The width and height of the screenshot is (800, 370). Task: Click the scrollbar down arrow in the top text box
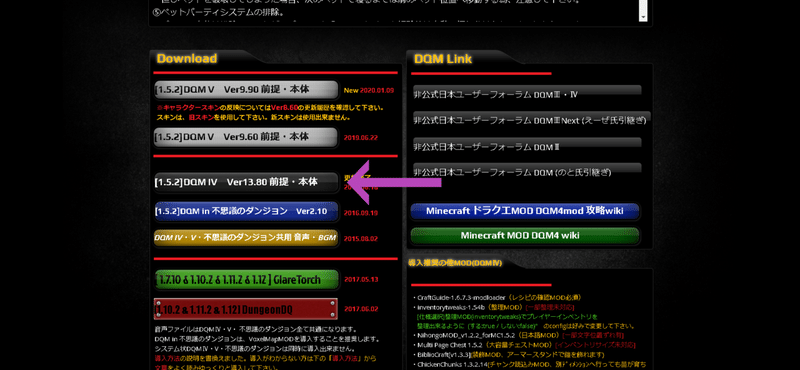(643, 17)
